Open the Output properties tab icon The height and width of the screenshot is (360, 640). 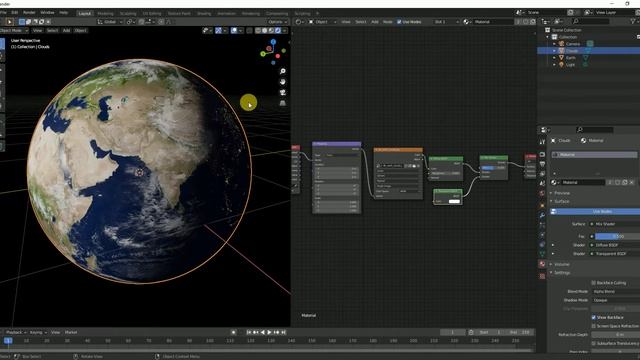tap(542, 164)
